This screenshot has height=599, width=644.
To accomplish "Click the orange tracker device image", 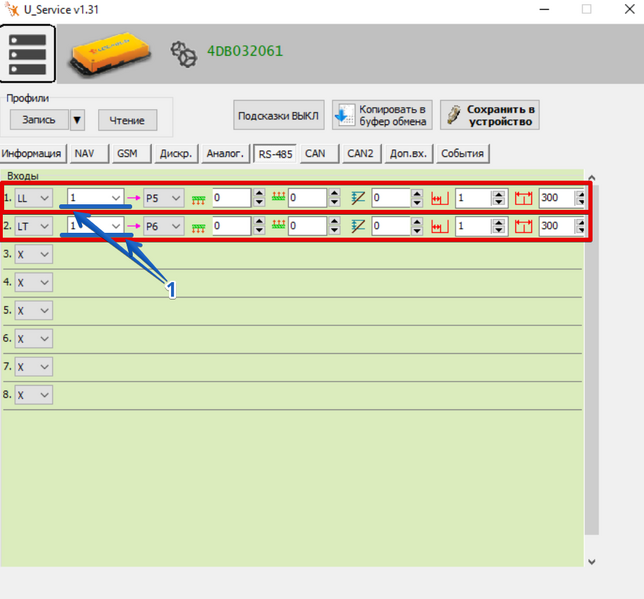I will tap(110, 54).
